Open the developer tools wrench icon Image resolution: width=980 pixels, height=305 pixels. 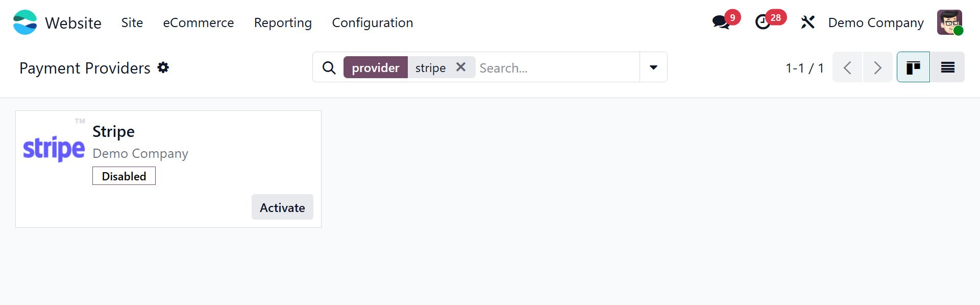point(807,22)
